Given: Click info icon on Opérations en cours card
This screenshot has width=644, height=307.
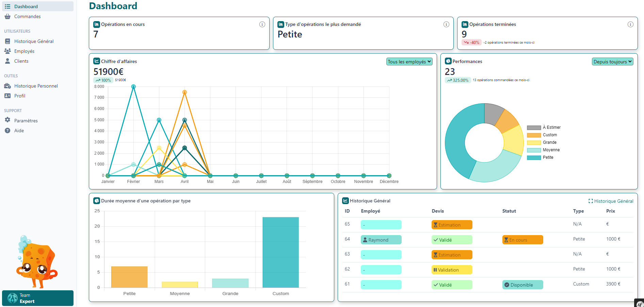Looking at the screenshot, I should (x=262, y=25).
